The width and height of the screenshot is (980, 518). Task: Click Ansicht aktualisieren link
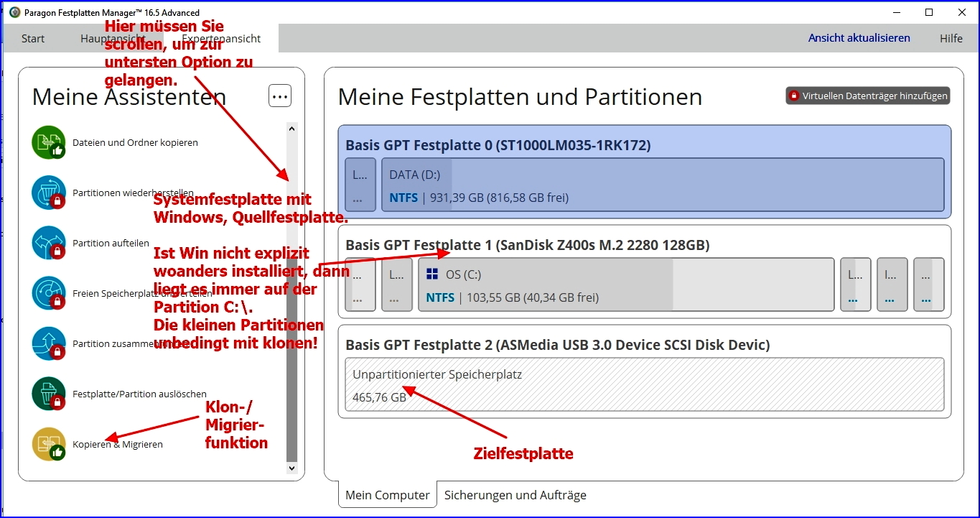(x=859, y=38)
